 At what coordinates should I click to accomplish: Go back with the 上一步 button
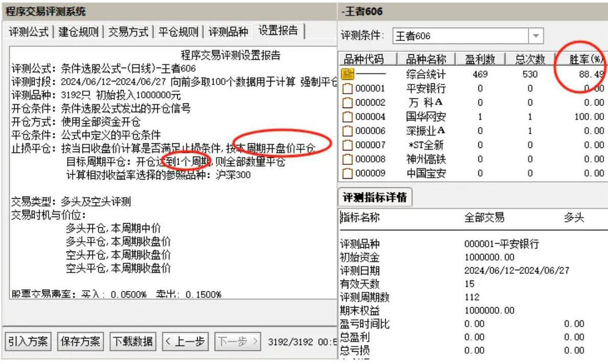[185, 341]
